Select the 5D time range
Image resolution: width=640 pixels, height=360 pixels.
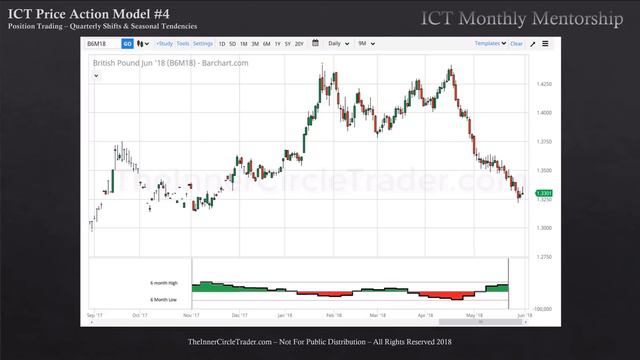pyautogui.click(x=233, y=44)
